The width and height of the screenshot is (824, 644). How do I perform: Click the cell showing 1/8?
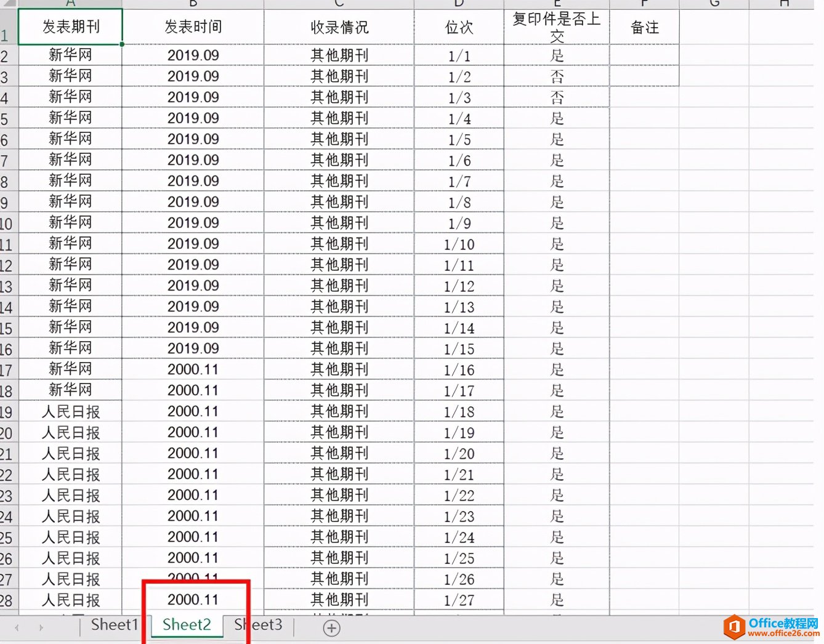pos(459,202)
